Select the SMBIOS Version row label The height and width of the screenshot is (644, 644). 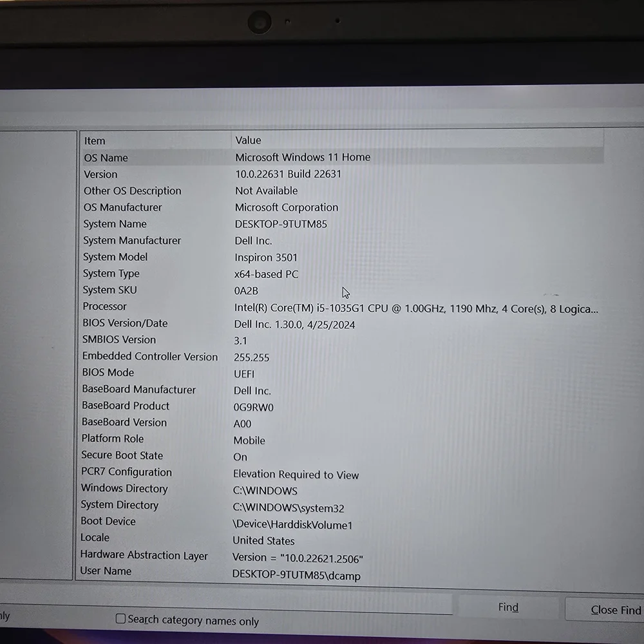pyautogui.click(x=118, y=339)
